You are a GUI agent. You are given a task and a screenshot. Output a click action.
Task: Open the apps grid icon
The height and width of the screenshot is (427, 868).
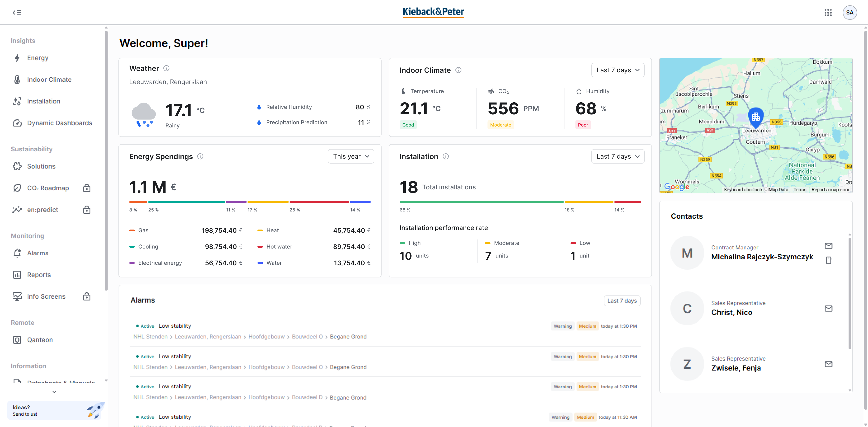pos(828,12)
